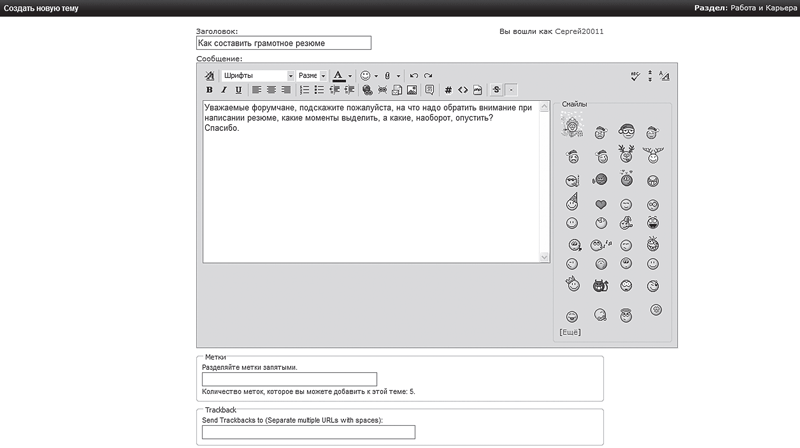The image size is (800, 448).
Task: Expand the text color picker arrow
Action: (350, 76)
